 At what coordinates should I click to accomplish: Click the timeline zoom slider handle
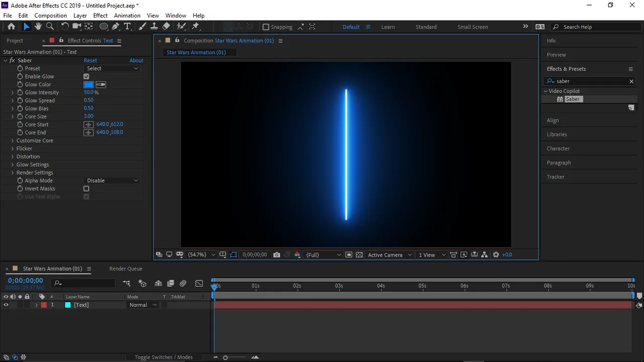click(x=225, y=357)
